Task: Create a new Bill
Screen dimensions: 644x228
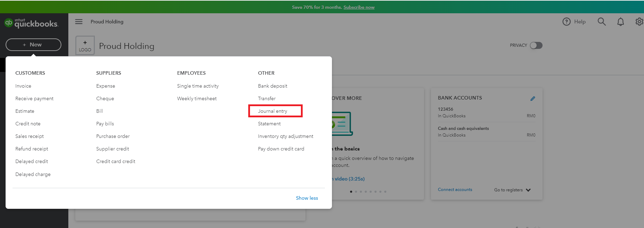Action: [x=100, y=111]
